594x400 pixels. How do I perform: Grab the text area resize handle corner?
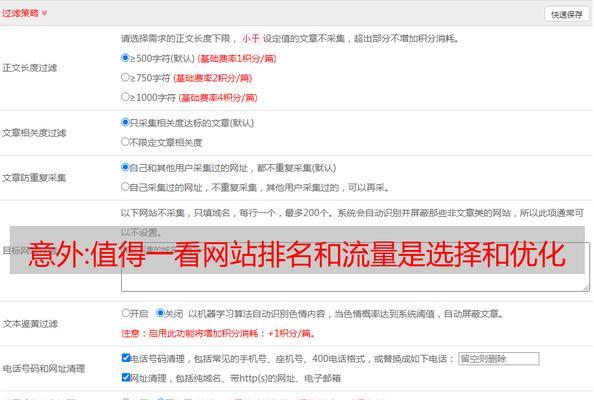click(x=586, y=288)
